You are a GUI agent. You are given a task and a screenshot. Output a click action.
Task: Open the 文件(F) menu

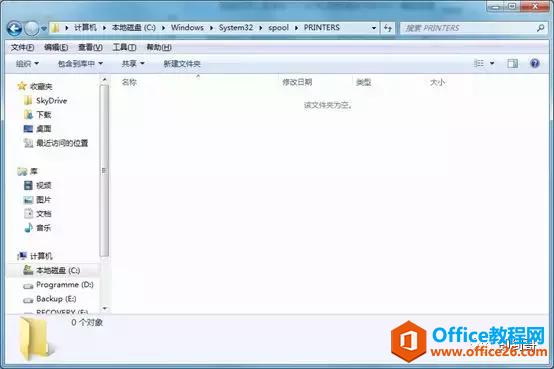pos(23,47)
